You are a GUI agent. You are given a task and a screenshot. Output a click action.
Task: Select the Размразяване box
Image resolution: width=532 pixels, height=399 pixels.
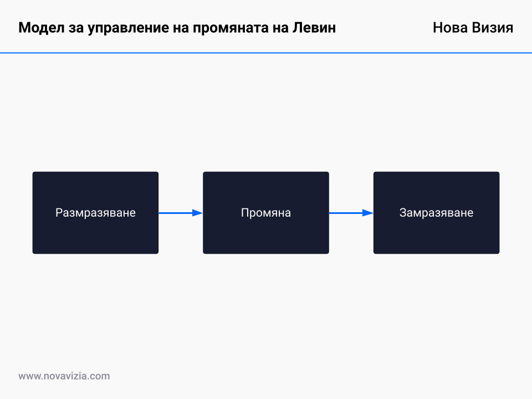(95, 213)
